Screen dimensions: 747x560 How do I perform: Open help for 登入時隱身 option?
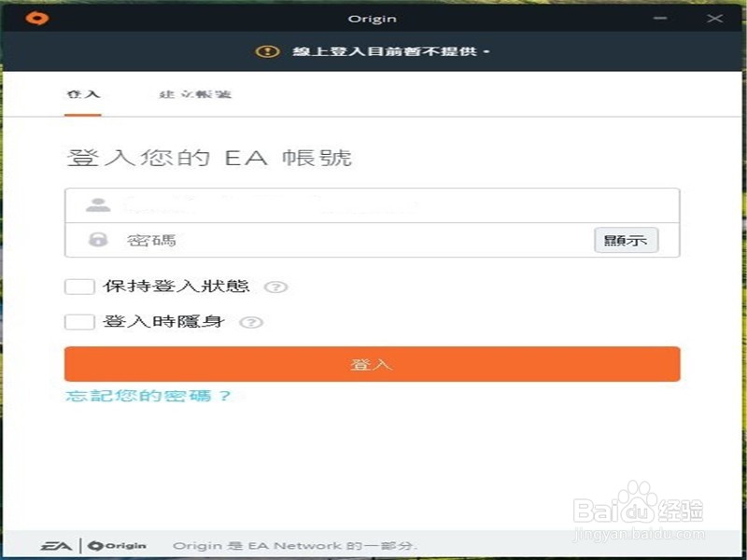[251, 322]
